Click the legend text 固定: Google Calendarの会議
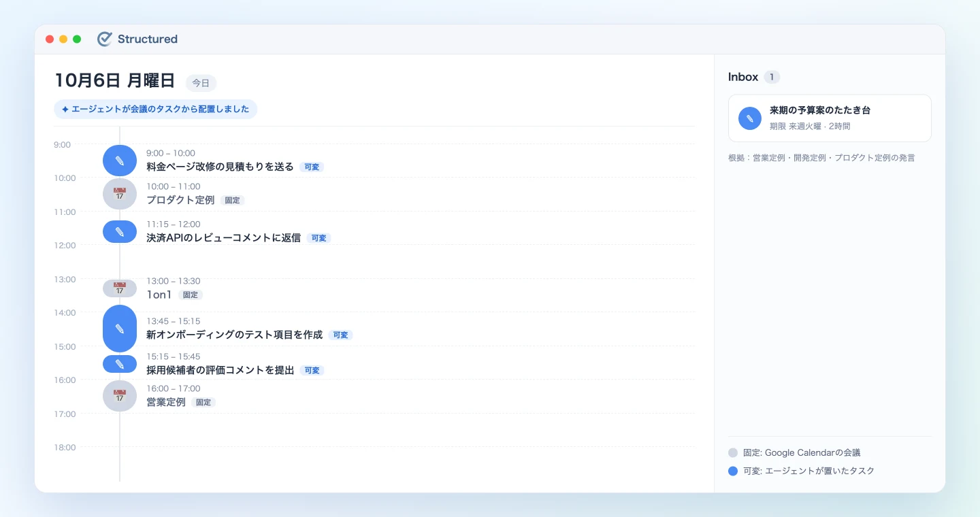The height and width of the screenshot is (517, 980). (802, 453)
